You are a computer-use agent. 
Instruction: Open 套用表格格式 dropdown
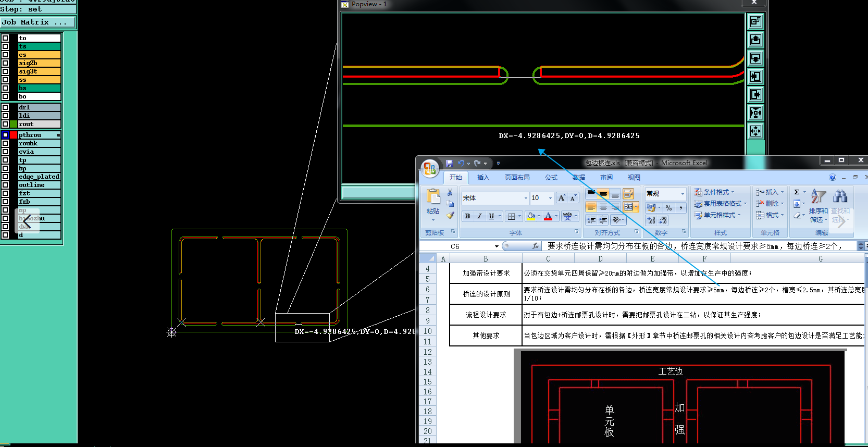(x=721, y=204)
